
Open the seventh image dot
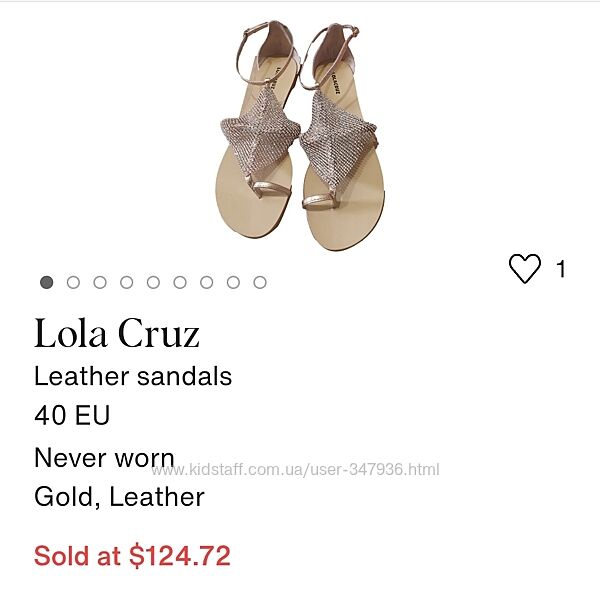(206, 282)
